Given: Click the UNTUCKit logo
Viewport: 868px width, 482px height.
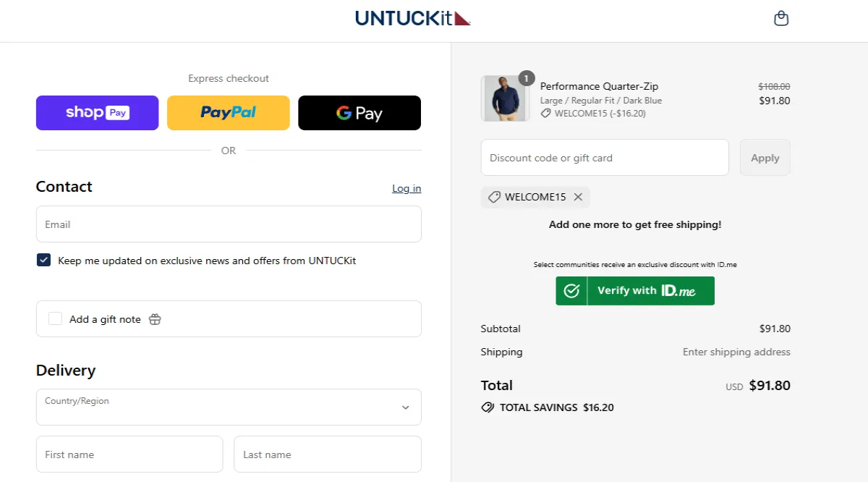Looking at the screenshot, I should coord(412,17).
